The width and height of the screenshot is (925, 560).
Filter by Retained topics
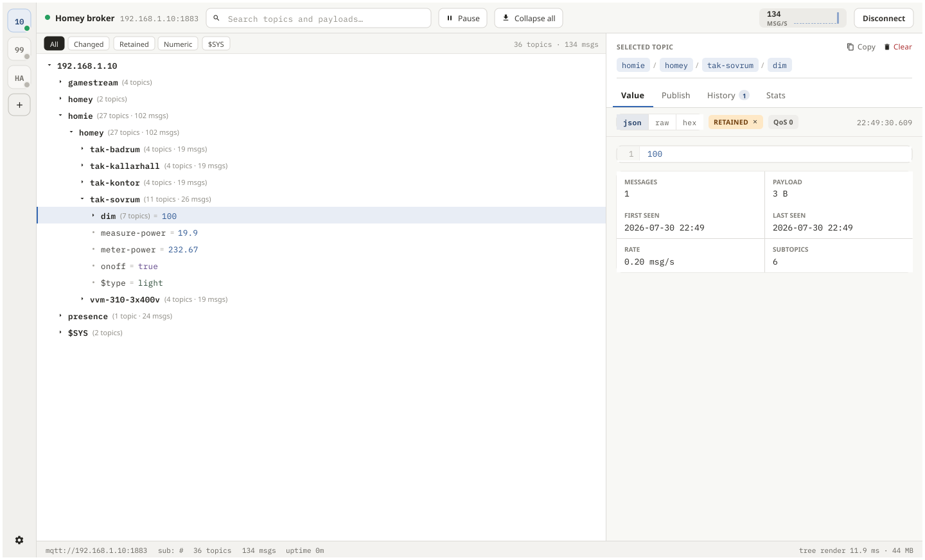point(134,44)
